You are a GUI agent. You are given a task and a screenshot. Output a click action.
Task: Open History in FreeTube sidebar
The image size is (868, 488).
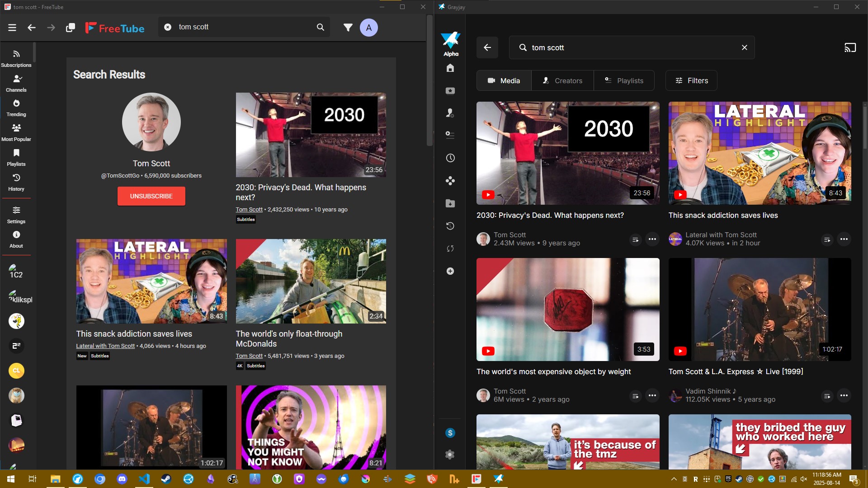[x=16, y=183]
